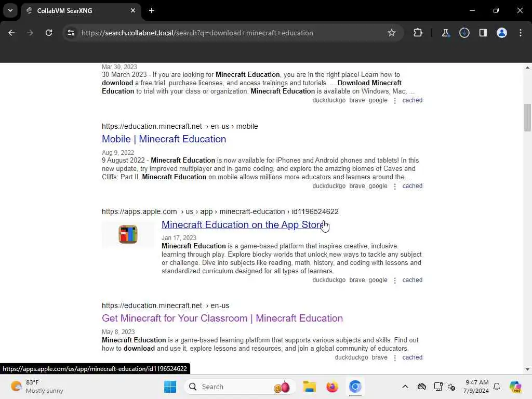Select the CollabVM SearXNG tab
Screen dimensions: 532x399
[82, 10]
